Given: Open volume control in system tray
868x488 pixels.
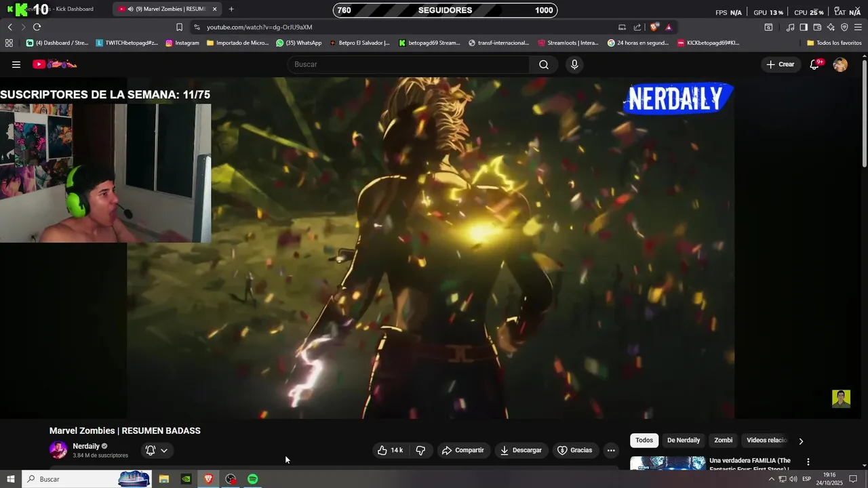Looking at the screenshot, I should 793,479.
